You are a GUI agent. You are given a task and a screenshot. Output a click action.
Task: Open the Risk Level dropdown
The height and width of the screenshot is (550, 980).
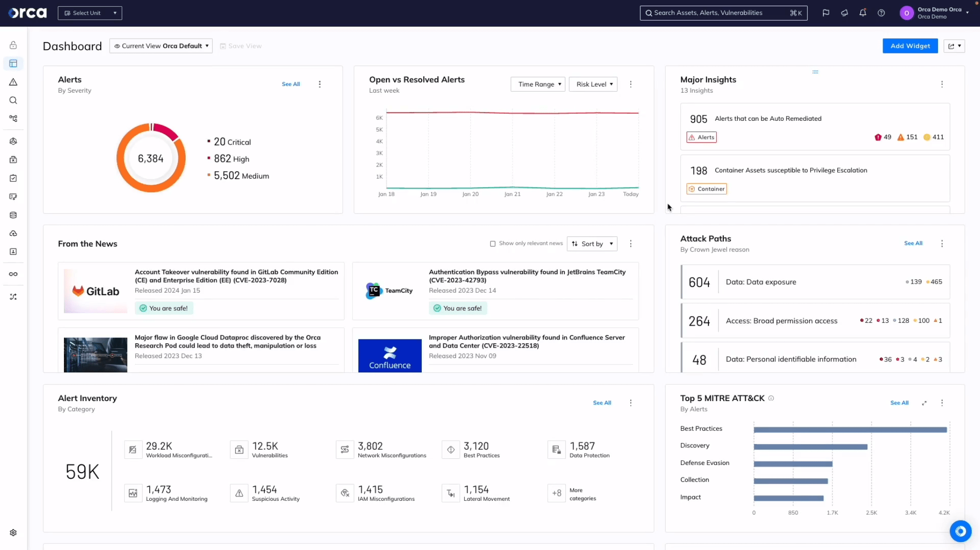593,84
